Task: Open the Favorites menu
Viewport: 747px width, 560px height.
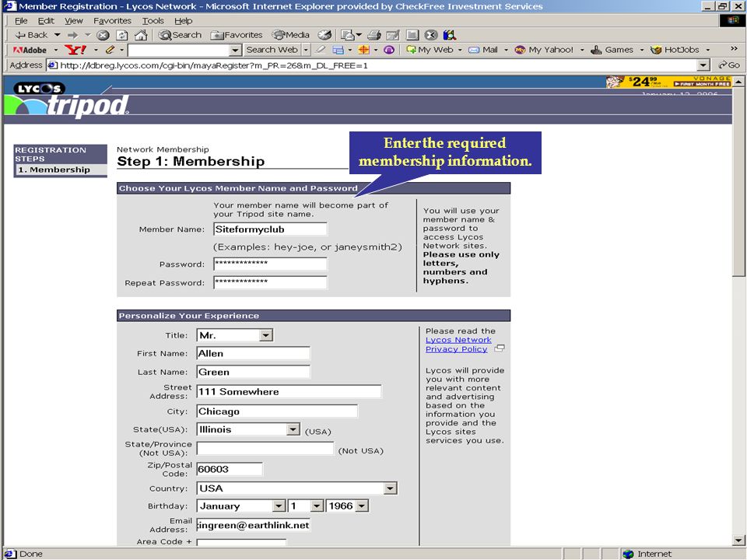Action: pos(112,21)
